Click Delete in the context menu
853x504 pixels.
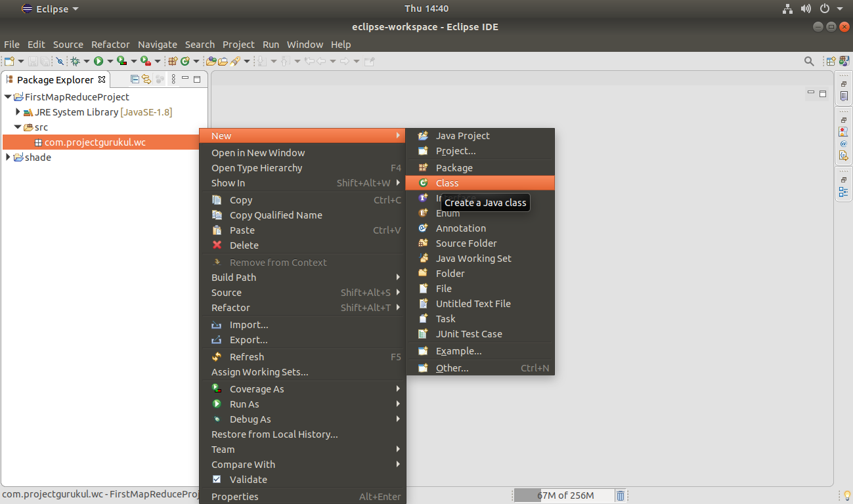(x=303, y=245)
